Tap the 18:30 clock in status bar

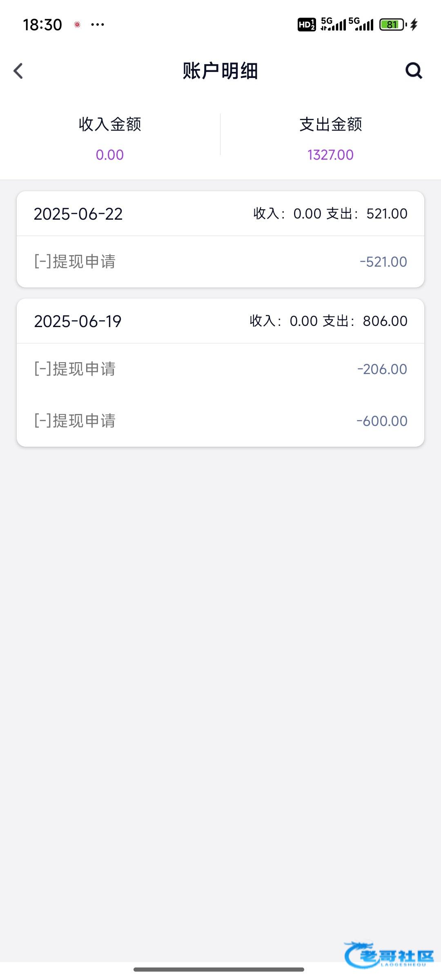(x=42, y=25)
